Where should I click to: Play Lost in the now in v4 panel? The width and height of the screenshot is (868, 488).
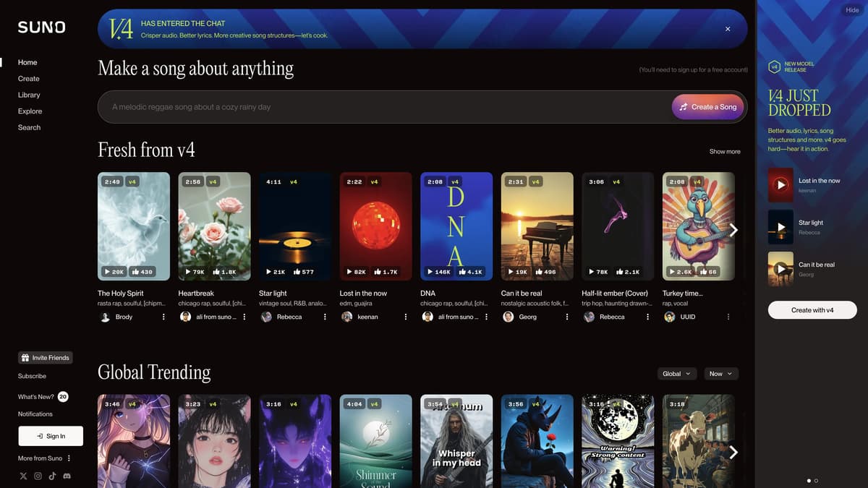point(780,185)
